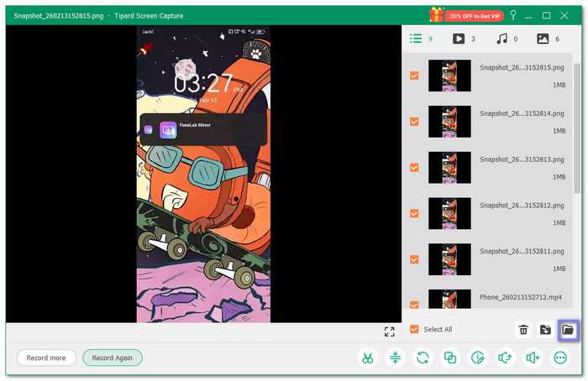This screenshot has height=381, width=588.
Task: Uncheck Snapshot_26...3152813.png checkbox
Action: [414, 168]
